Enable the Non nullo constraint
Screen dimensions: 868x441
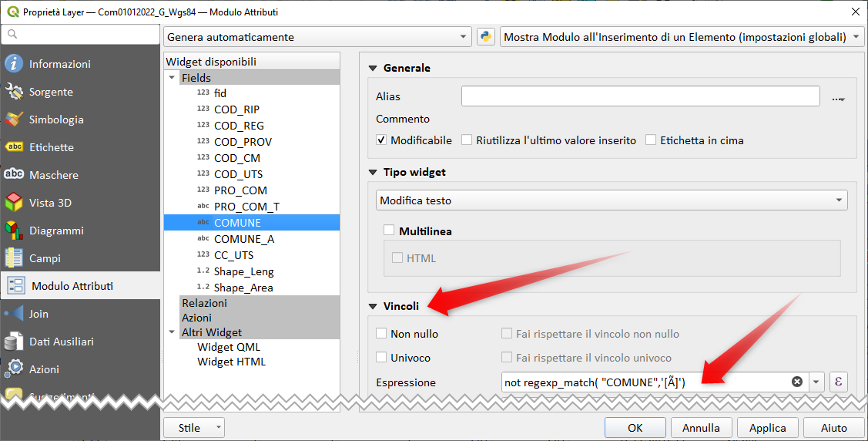coord(381,334)
